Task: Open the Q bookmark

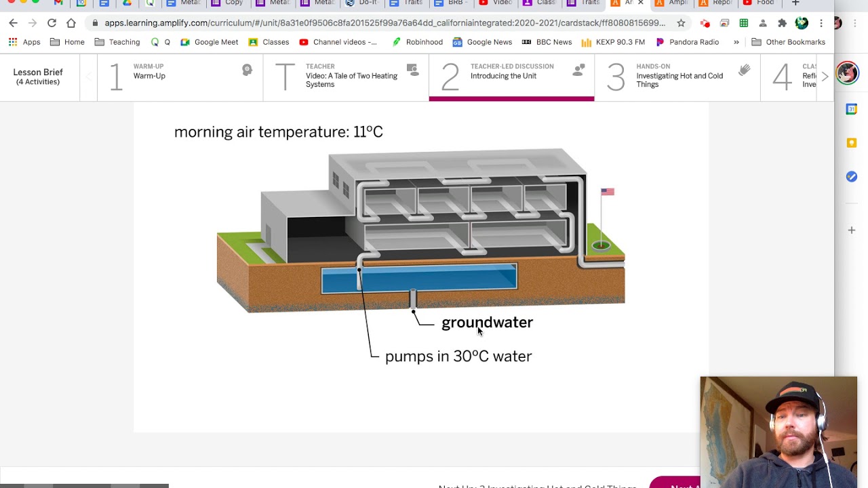Action: click(x=161, y=42)
